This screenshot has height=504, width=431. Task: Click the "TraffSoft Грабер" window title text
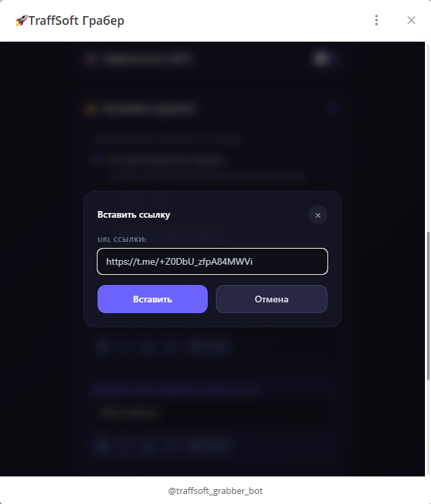pyautogui.click(x=76, y=21)
